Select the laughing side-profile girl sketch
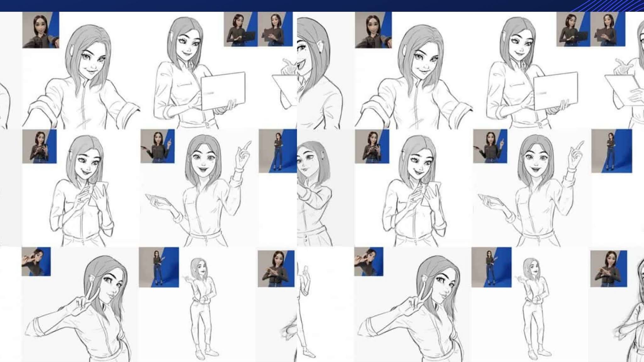Screen dimensions: 644x362 pyautogui.click(x=320, y=73)
